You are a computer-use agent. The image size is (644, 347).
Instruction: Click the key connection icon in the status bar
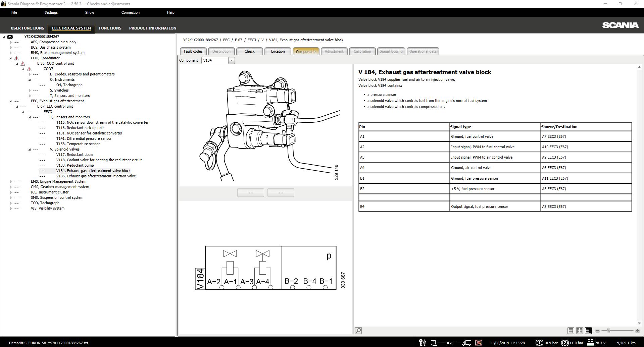click(422, 343)
